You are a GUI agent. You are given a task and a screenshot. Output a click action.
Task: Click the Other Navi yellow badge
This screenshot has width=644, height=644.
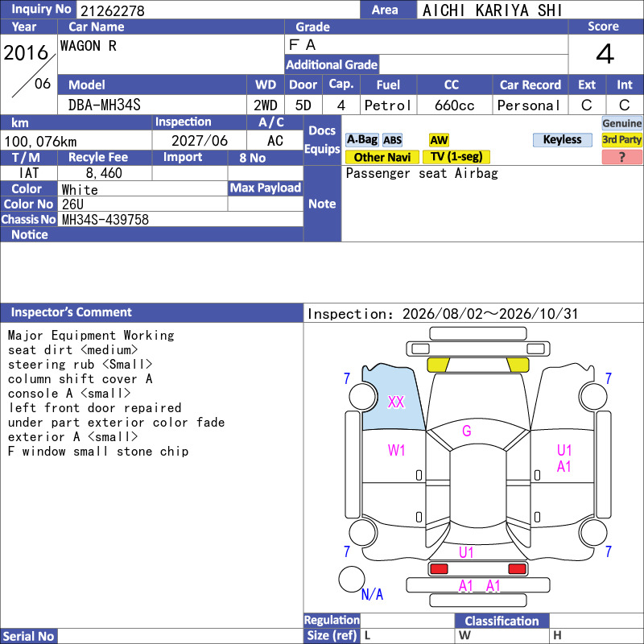[382, 157]
